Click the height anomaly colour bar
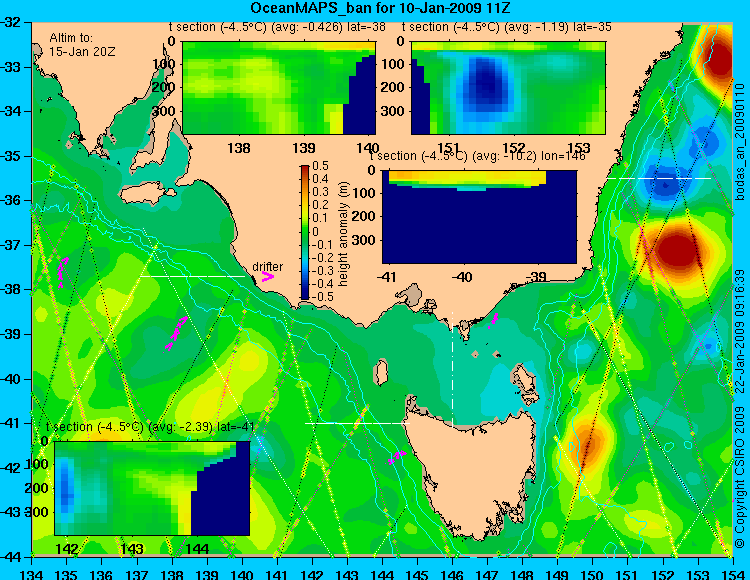Screen dimensions: 750x580 (x=305, y=232)
